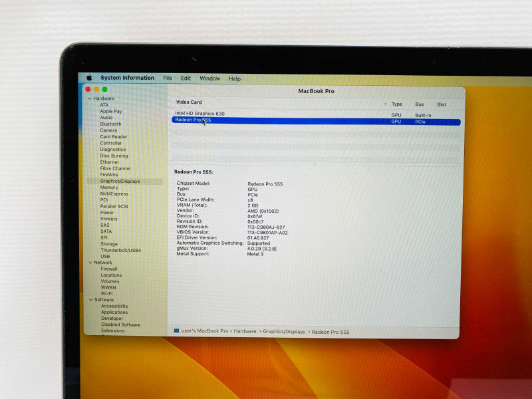The image size is (532, 399).
Task: Select Volumes under Network
Action: click(x=110, y=281)
